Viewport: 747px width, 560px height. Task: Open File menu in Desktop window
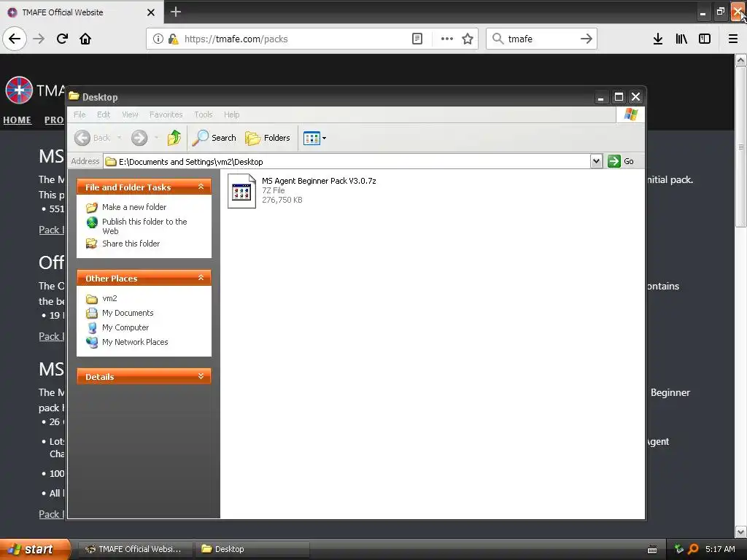pos(80,114)
